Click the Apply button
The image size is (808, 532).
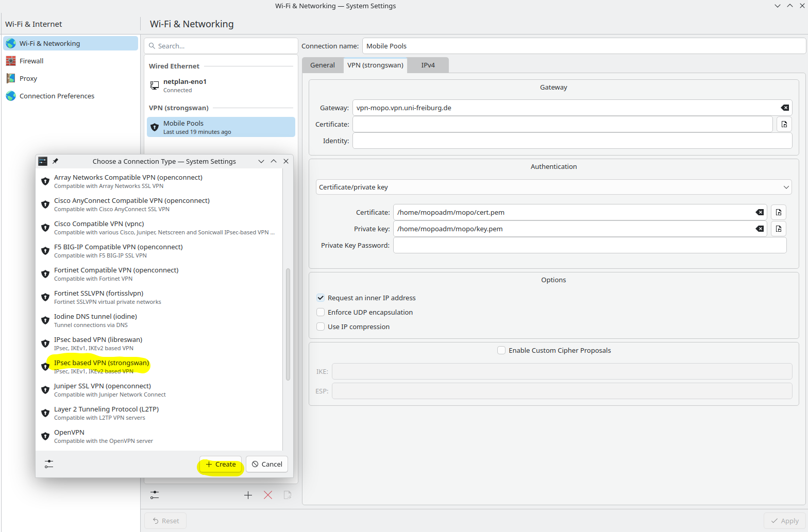click(784, 521)
